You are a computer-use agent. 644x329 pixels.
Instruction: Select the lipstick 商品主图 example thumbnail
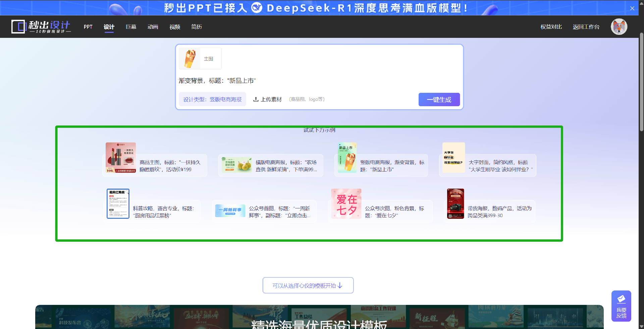click(121, 157)
